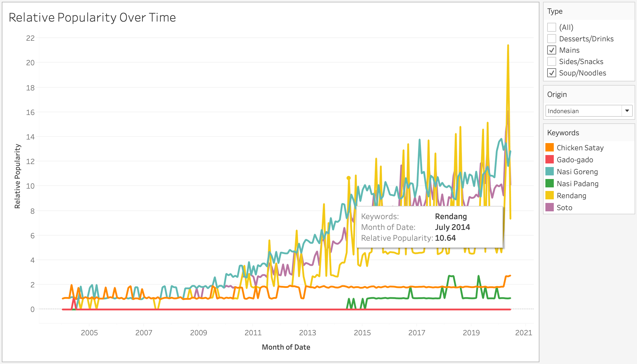The width and height of the screenshot is (637, 364).
Task: Click the 2015 tick label on x-axis
Action: click(x=362, y=333)
